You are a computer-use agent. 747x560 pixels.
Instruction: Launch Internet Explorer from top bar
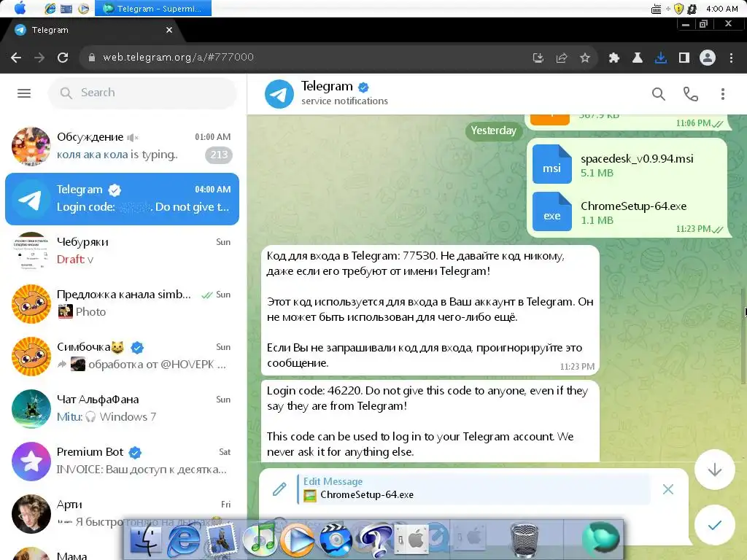click(50, 8)
